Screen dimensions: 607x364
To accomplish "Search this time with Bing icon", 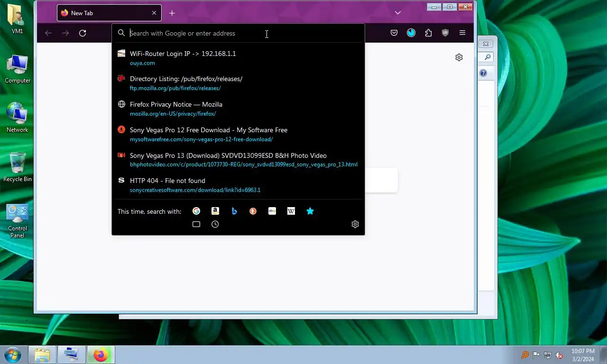I will (x=234, y=211).
